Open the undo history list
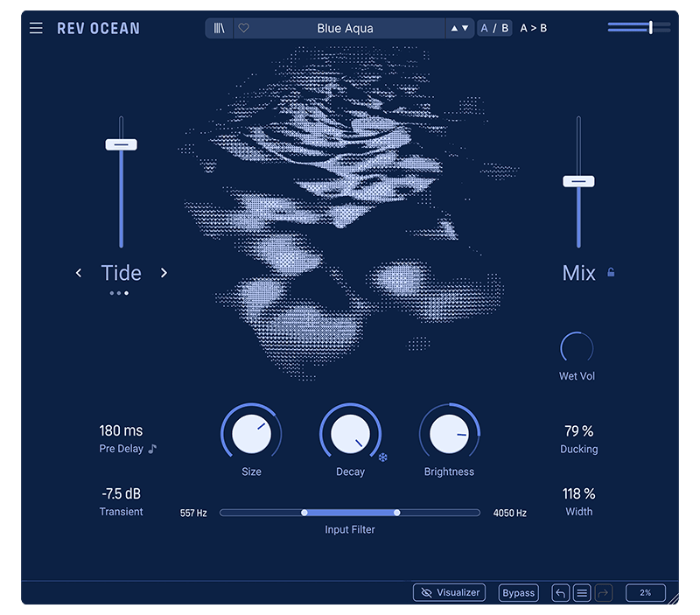The width and height of the screenshot is (700, 615). [x=582, y=593]
